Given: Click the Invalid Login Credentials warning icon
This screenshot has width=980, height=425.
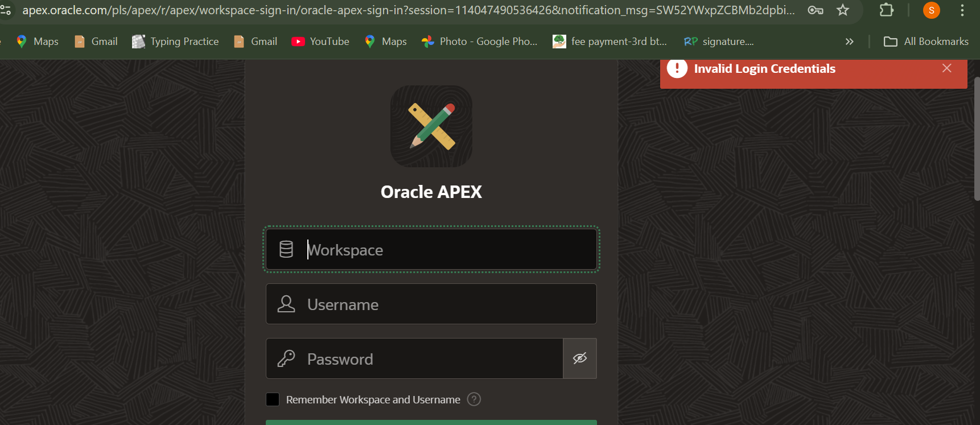Looking at the screenshot, I should pos(677,68).
